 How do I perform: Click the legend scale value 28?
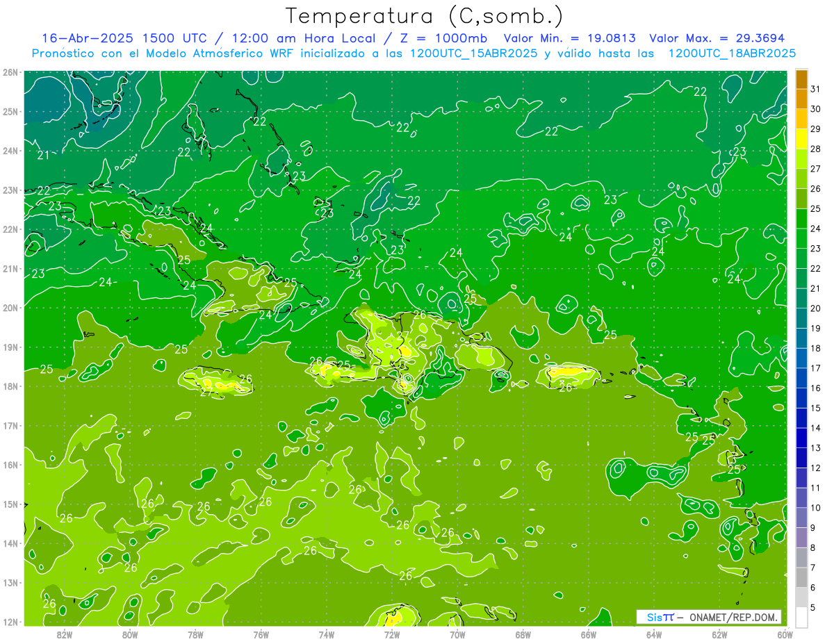coord(816,149)
